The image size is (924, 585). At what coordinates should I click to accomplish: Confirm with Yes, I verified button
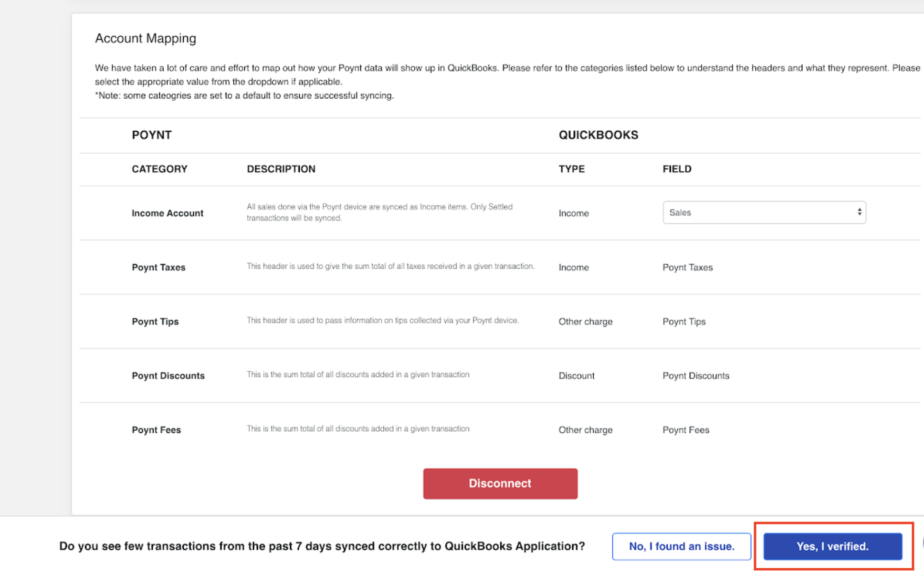pyautogui.click(x=833, y=546)
